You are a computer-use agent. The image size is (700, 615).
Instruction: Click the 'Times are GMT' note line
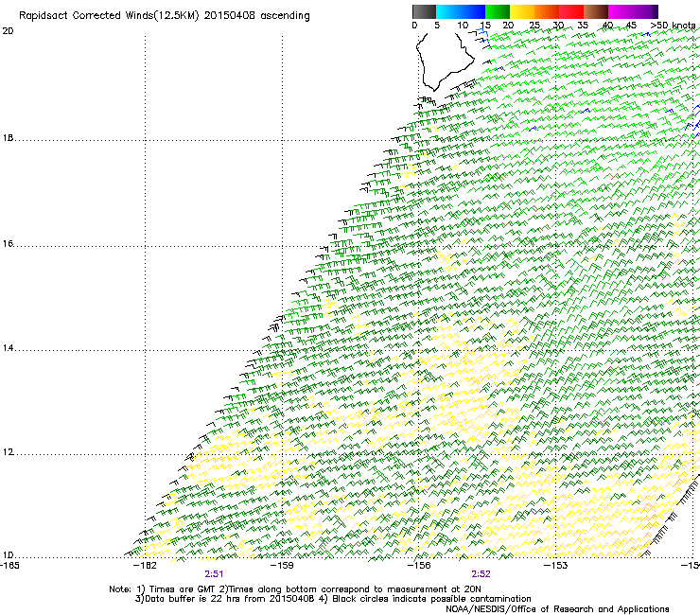(x=294, y=589)
